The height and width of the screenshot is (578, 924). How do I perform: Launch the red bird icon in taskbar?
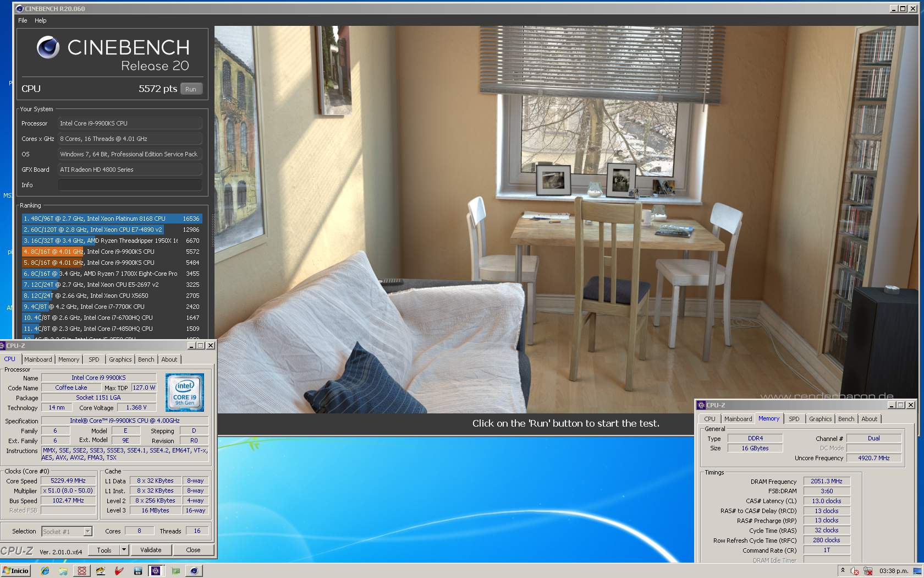tap(119, 571)
